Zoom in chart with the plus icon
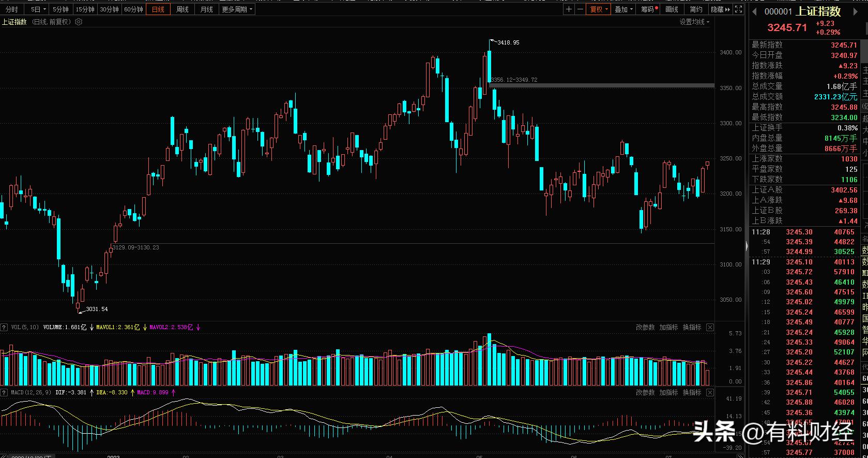 point(569,9)
